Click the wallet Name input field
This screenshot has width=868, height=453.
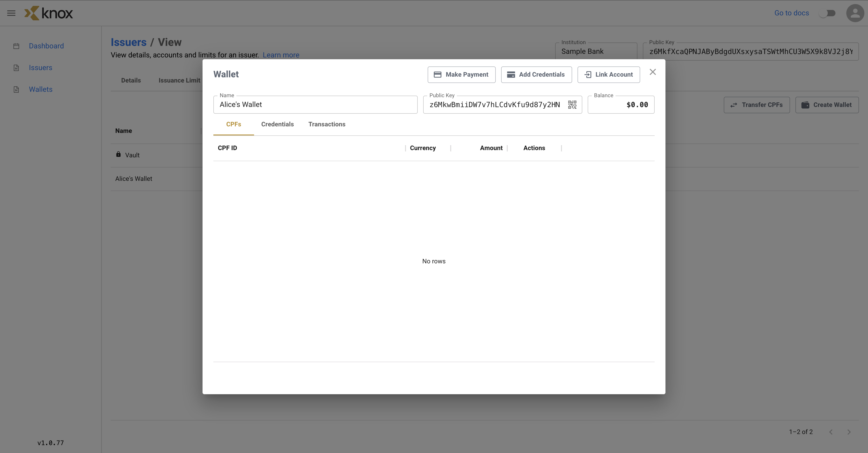point(315,104)
